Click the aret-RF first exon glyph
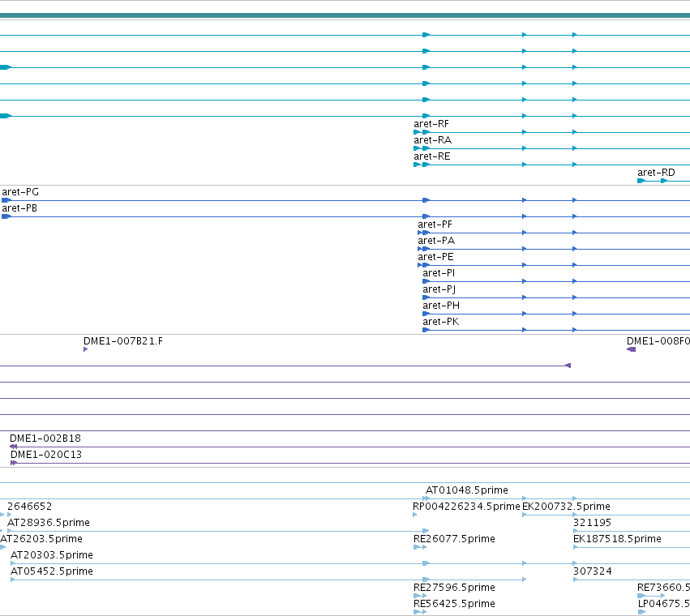Image resolution: width=690 pixels, height=616 pixels. click(x=417, y=132)
